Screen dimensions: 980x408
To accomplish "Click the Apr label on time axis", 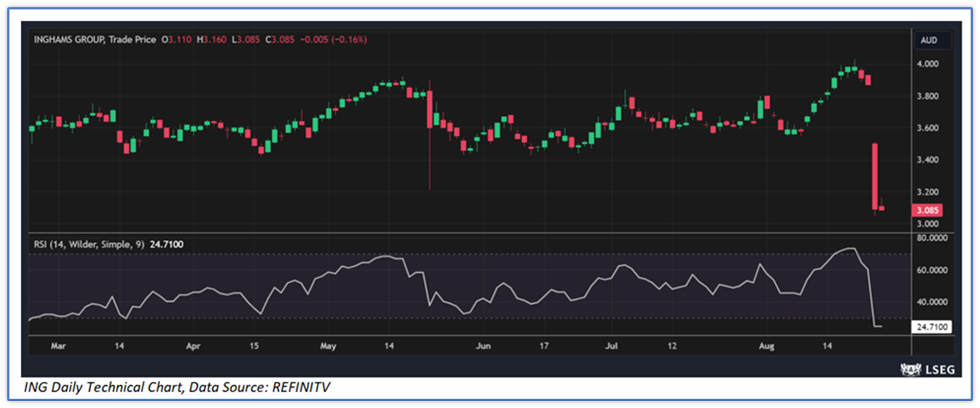I will click(193, 347).
